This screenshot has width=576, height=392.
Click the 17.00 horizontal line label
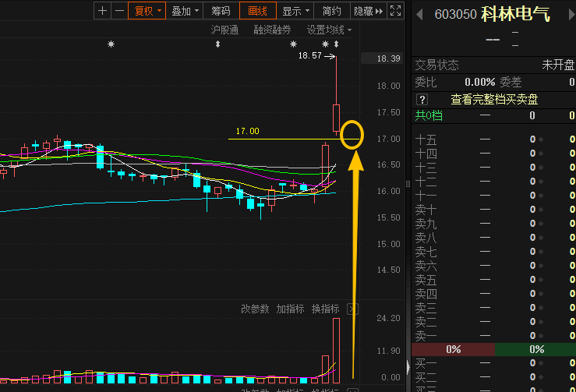point(247,131)
